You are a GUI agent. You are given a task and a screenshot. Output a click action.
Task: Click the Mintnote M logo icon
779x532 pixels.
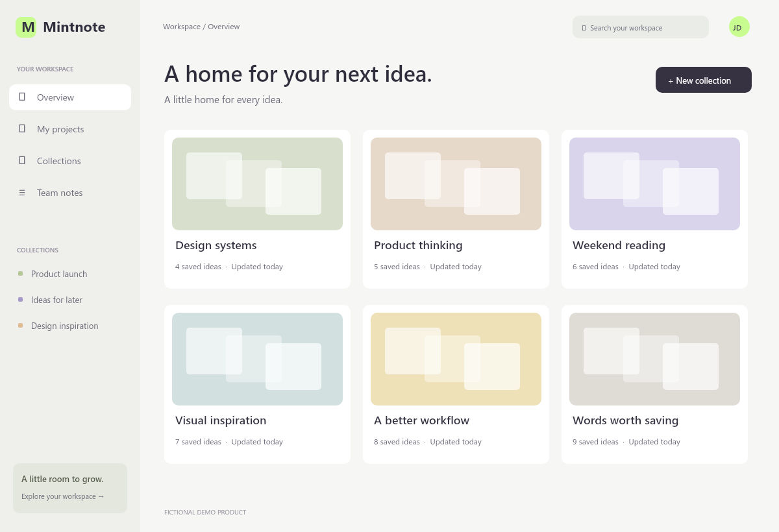pos(26,27)
